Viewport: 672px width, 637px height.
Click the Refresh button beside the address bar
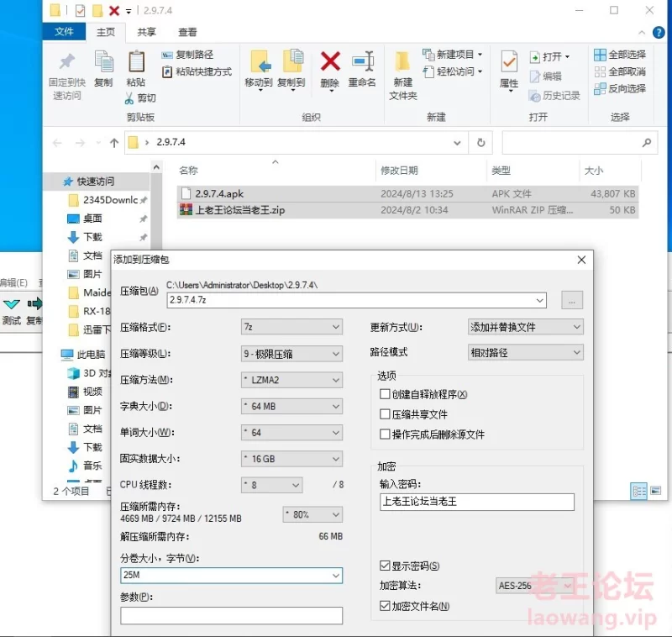pos(480,142)
